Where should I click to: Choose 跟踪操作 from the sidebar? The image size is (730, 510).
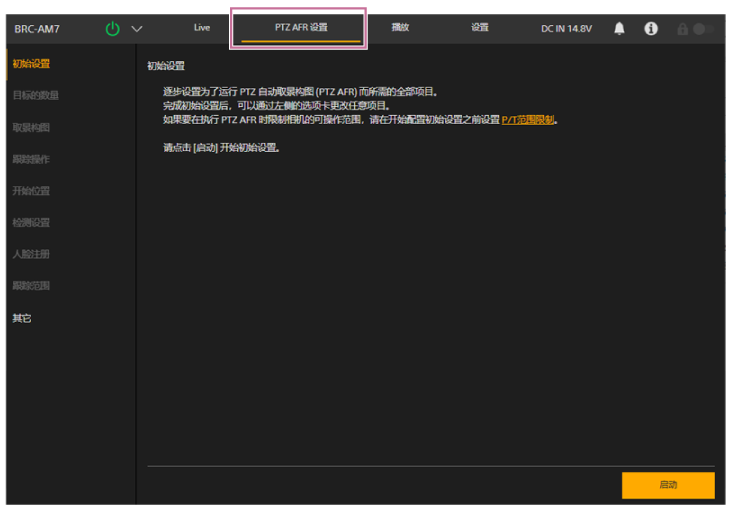(31, 159)
